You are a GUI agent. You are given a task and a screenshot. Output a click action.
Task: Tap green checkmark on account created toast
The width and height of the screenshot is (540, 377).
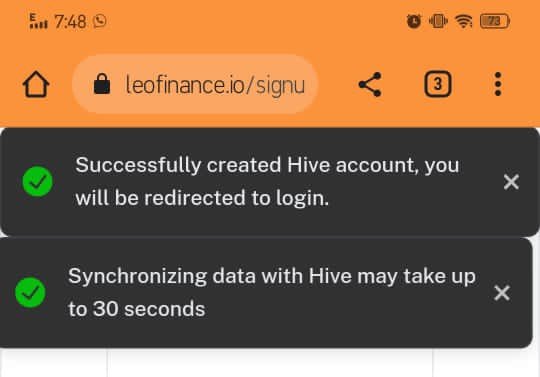tap(37, 181)
